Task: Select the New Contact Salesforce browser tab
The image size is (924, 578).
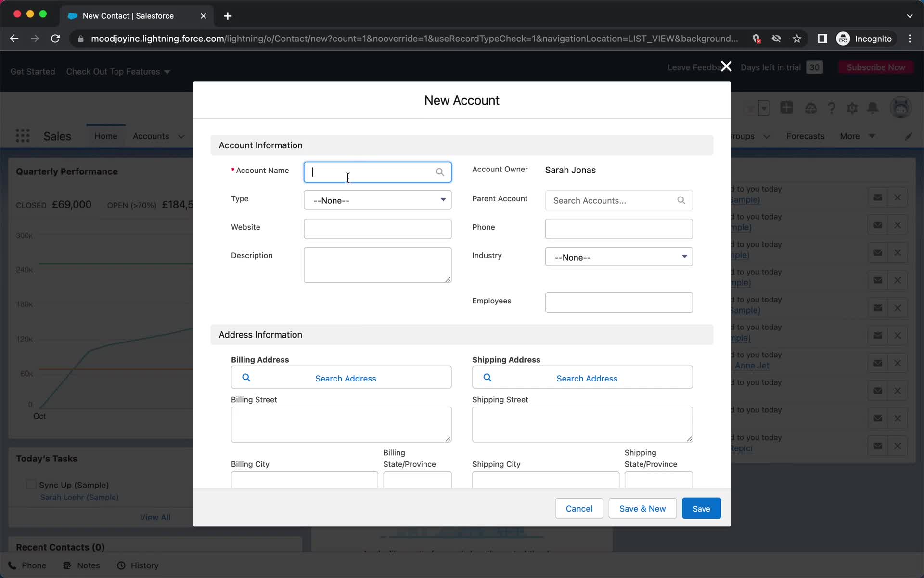Action: [137, 16]
